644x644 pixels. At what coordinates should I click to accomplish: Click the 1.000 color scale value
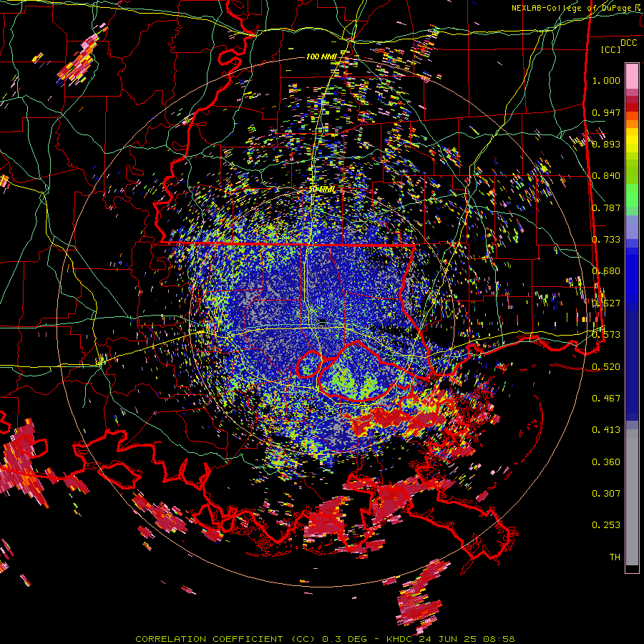[x=606, y=80]
